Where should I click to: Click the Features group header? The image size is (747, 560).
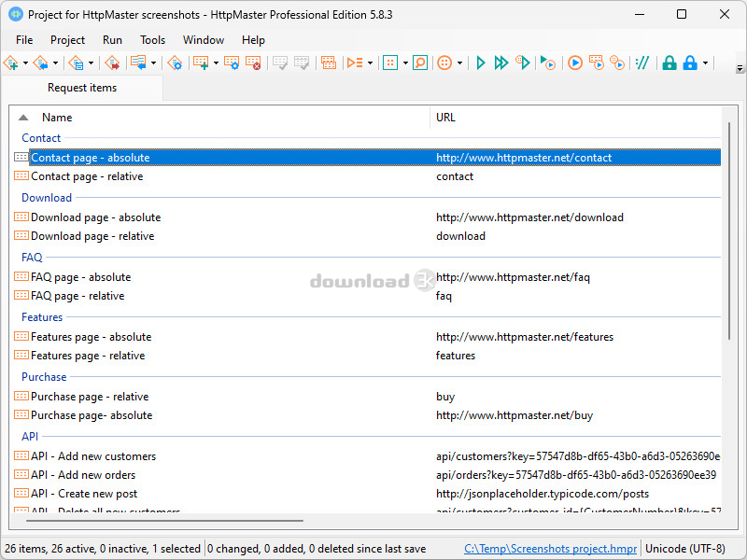(42, 317)
